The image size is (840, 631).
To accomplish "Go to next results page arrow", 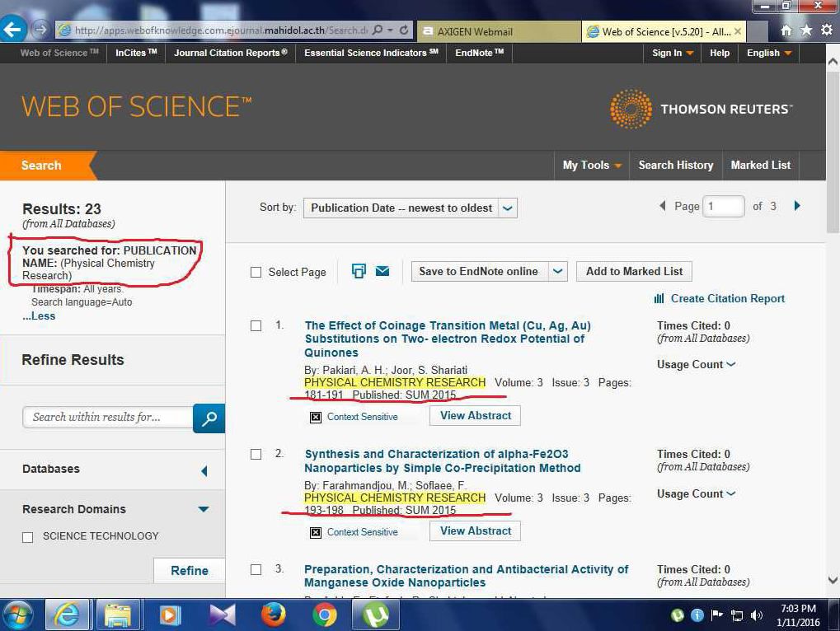I will 797,206.
